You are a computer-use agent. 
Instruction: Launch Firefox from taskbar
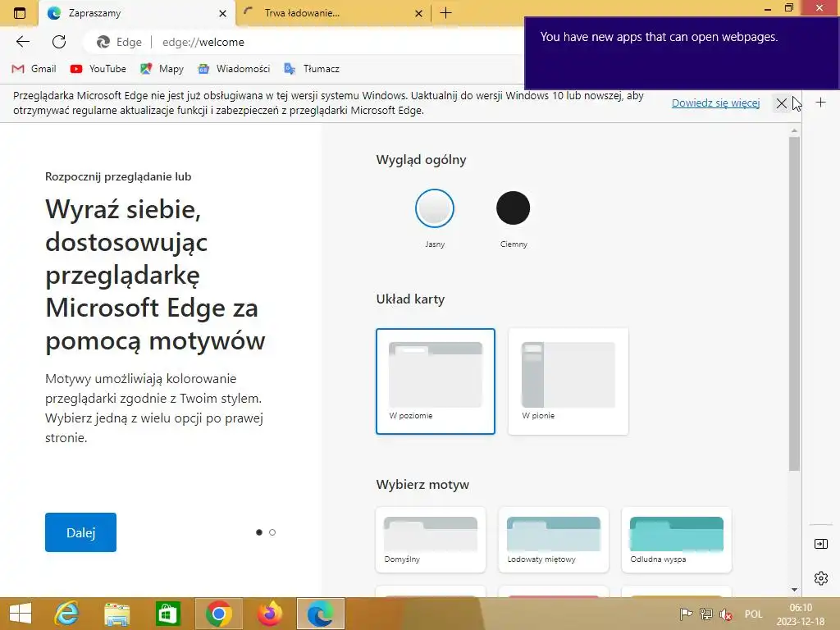(269, 614)
